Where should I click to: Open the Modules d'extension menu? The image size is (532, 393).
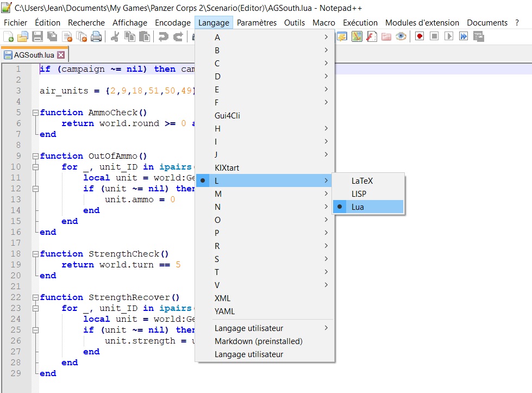coord(422,23)
